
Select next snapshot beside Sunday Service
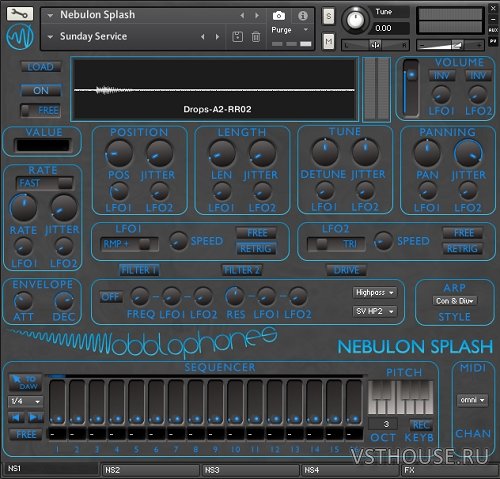[x=217, y=37]
